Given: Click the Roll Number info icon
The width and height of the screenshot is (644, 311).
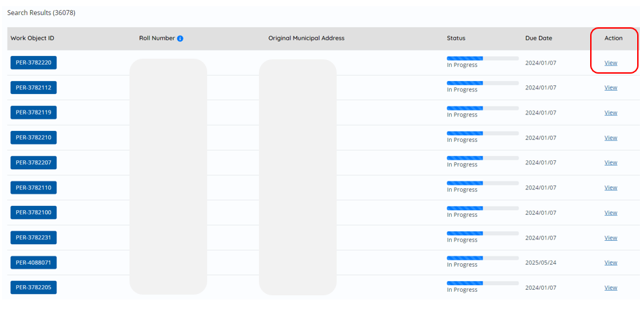Looking at the screenshot, I should 180,38.
